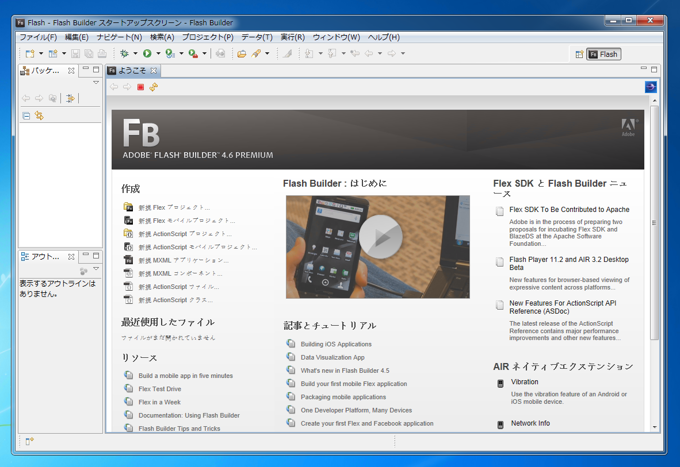
Task: Click the scroll down arrow of welcome page
Action: (654, 428)
